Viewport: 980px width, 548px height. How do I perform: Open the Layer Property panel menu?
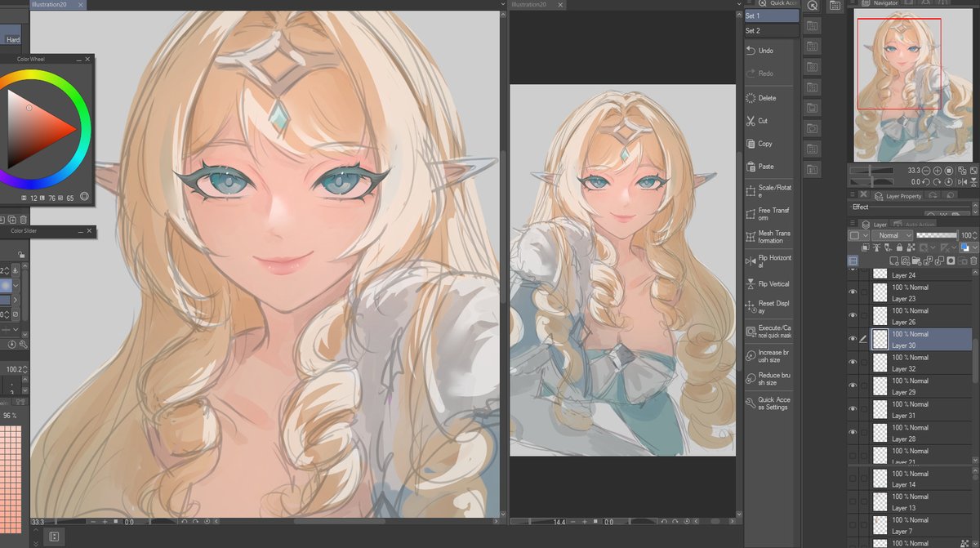(853, 194)
